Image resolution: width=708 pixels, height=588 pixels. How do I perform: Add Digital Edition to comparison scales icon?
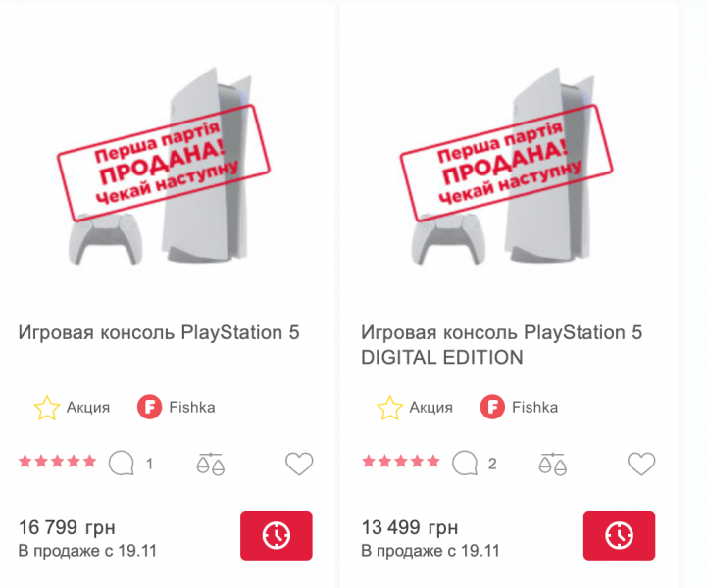click(x=553, y=463)
